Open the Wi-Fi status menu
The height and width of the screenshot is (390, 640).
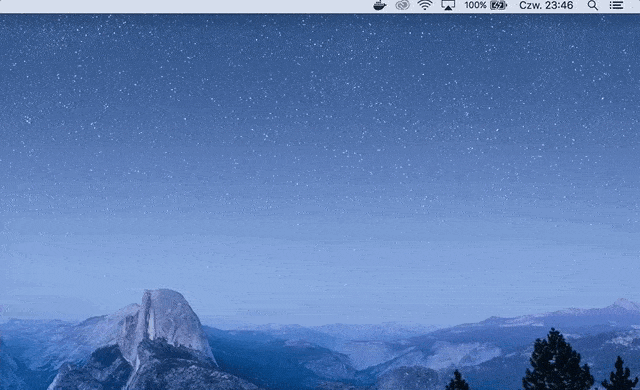[425, 5]
